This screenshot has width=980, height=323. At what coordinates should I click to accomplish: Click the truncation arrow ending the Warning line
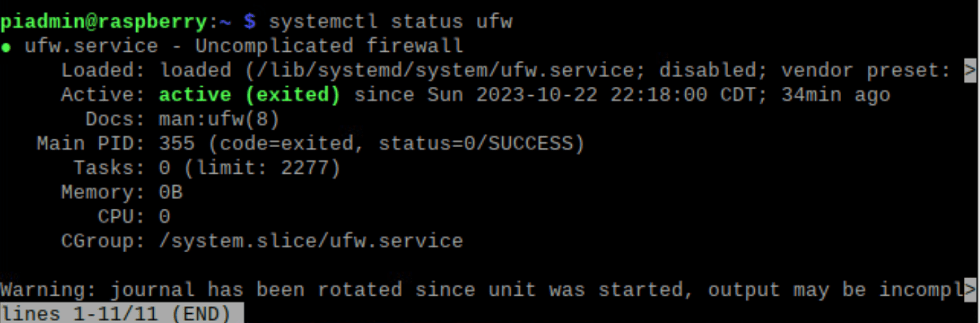970,289
